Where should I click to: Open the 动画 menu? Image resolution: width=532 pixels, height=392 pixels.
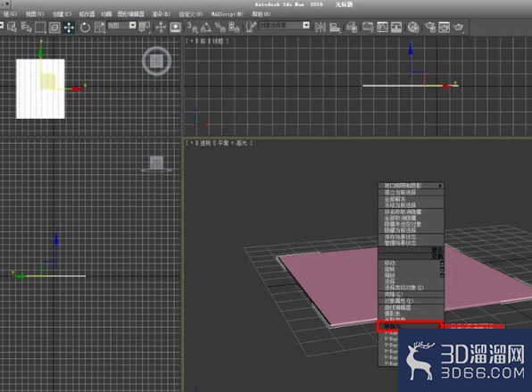coord(106,14)
